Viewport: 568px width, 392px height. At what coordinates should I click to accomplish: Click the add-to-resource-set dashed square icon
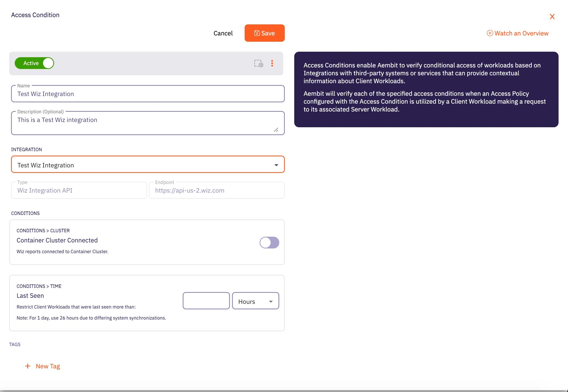[x=259, y=63]
